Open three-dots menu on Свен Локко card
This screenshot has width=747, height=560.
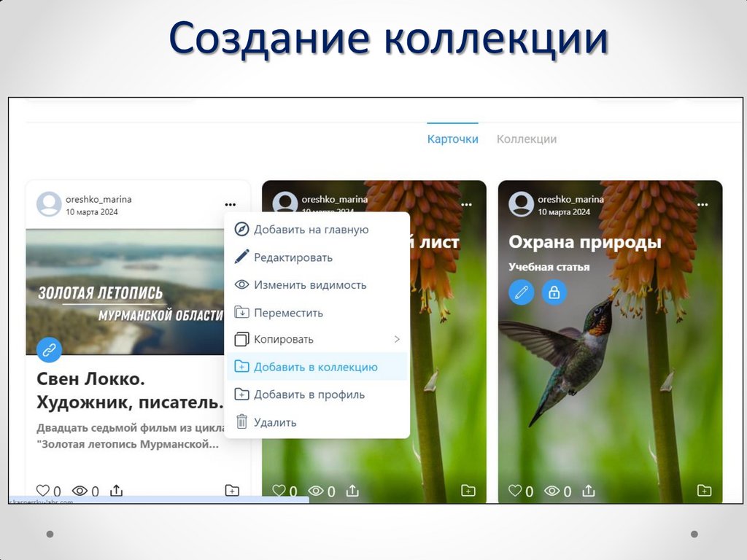click(230, 205)
